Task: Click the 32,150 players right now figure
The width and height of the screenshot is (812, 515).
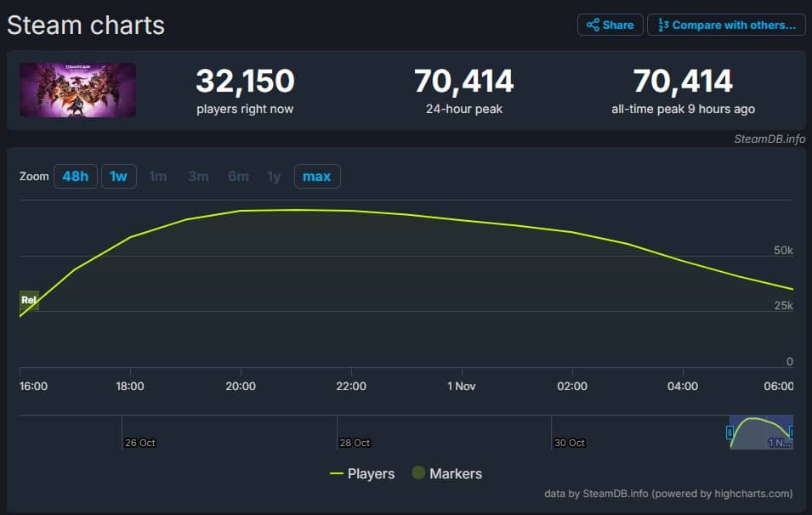Action: coord(245,82)
